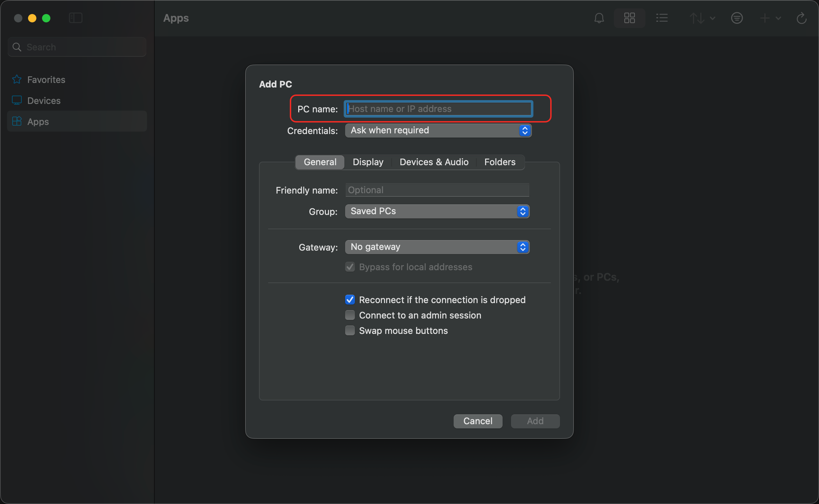Click the notifications bell icon

coord(599,18)
